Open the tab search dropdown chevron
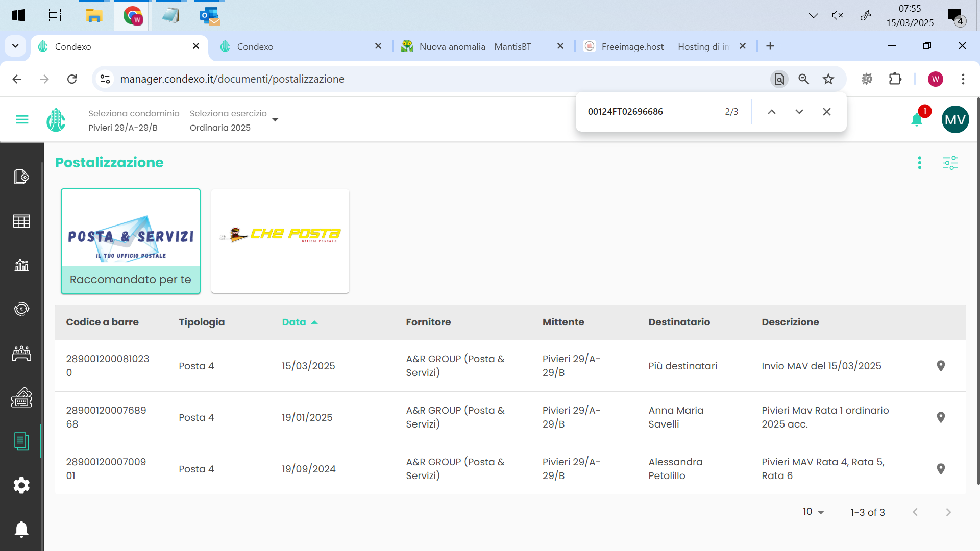 point(15,46)
